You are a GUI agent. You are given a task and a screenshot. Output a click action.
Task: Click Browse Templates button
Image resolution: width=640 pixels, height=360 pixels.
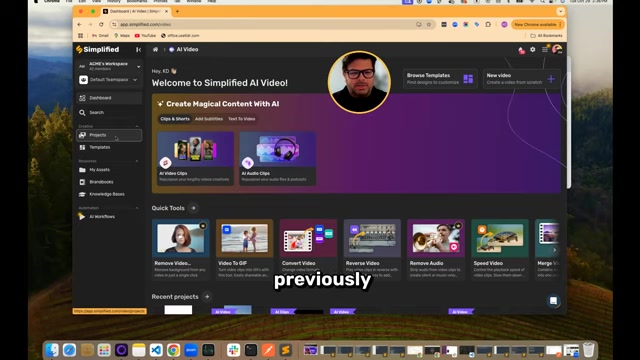pyautogui.click(x=440, y=79)
